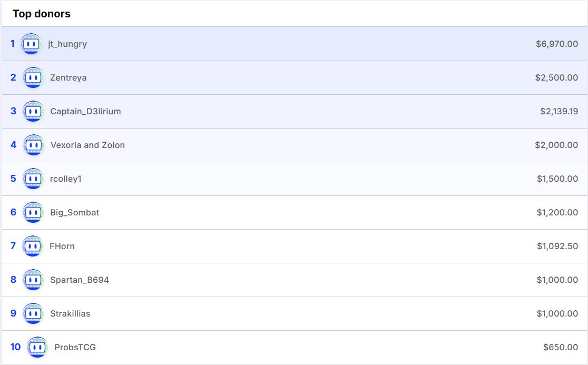Screen dimensions: 588x365
Task: Click Strakillias's $1,000.00 amount
Action: click(x=557, y=314)
